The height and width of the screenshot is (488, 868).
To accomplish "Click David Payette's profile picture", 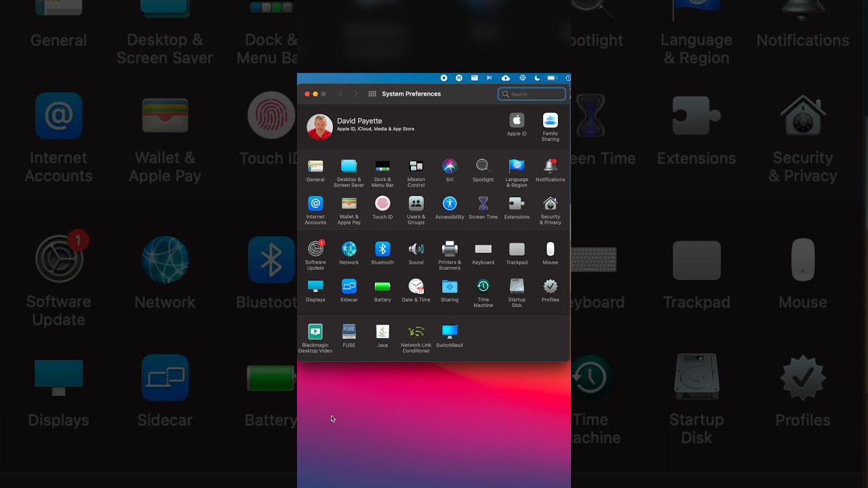I will click(x=319, y=127).
